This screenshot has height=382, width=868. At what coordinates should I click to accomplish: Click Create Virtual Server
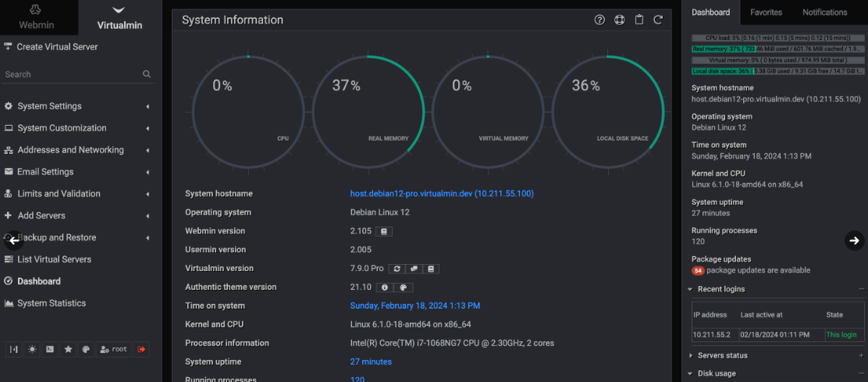57,47
